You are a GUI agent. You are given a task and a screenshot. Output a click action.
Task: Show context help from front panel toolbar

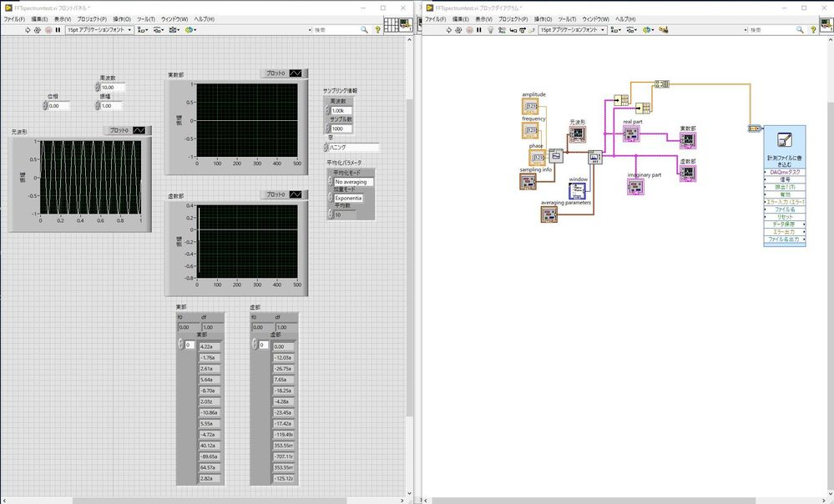(377, 30)
